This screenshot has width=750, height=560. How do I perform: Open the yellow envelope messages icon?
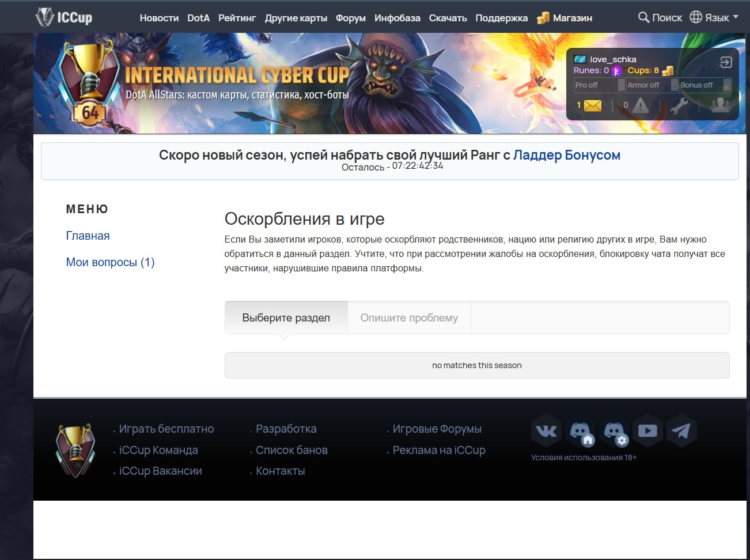(x=592, y=105)
